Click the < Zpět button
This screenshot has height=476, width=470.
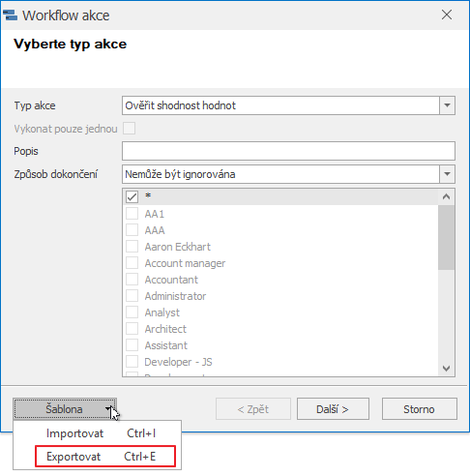click(x=253, y=409)
